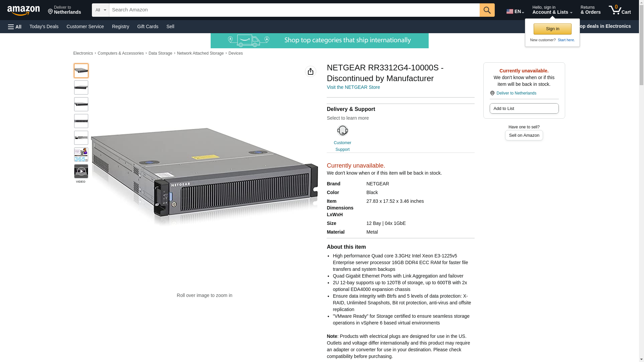Open Gift Cards nav item
The width and height of the screenshot is (644, 362).
click(x=148, y=26)
